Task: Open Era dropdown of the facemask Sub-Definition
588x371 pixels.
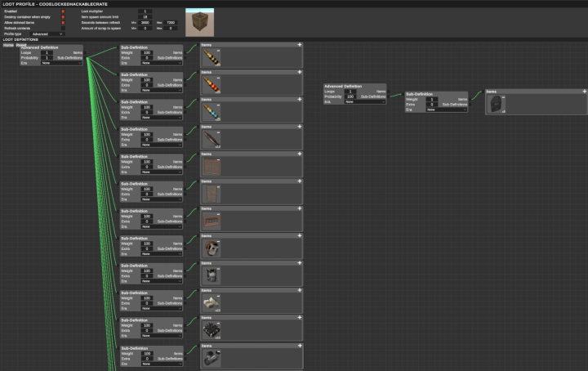Action: [x=162, y=254]
